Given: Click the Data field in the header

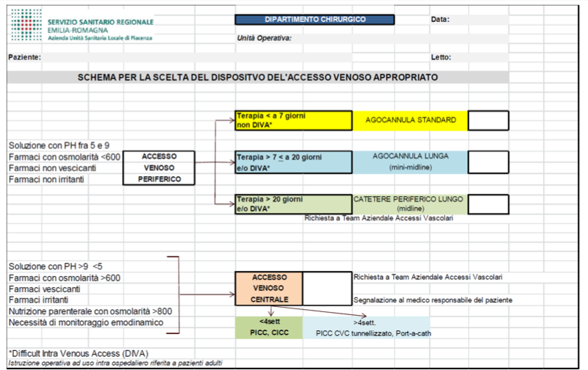Looking at the screenshot, I should pos(478,20).
